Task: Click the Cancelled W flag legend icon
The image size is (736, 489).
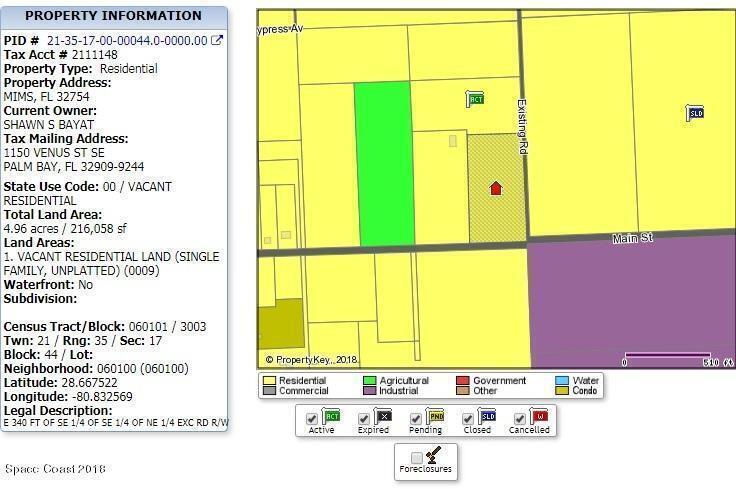Action: 539,416
